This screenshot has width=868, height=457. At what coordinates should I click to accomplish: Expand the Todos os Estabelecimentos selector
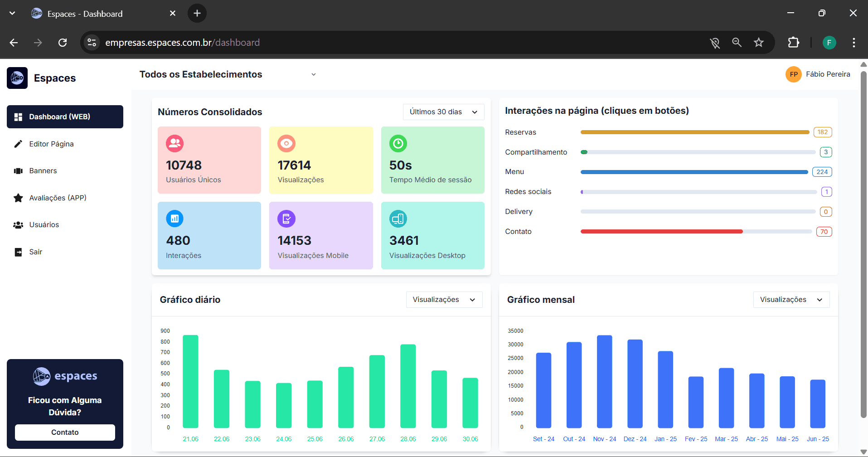tap(314, 74)
